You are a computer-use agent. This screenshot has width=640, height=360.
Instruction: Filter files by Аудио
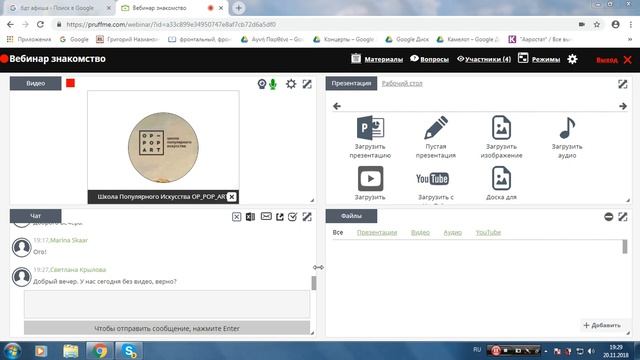(452, 232)
